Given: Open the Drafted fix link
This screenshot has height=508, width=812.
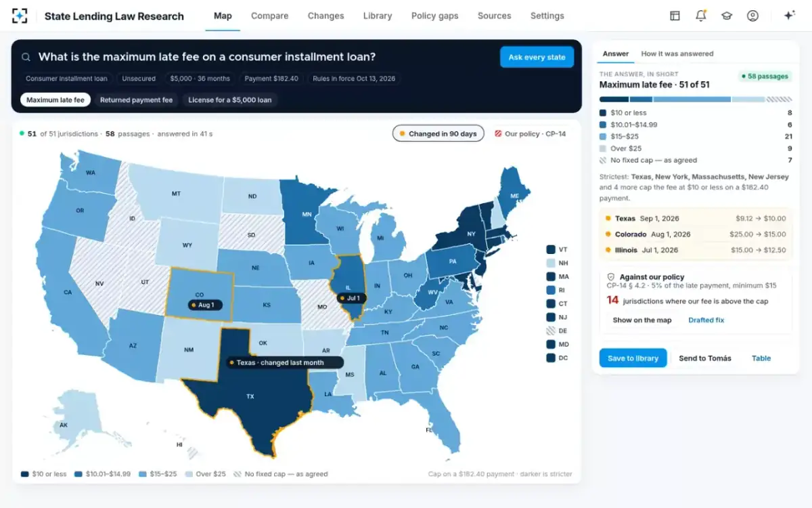Looking at the screenshot, I should 706,320.
